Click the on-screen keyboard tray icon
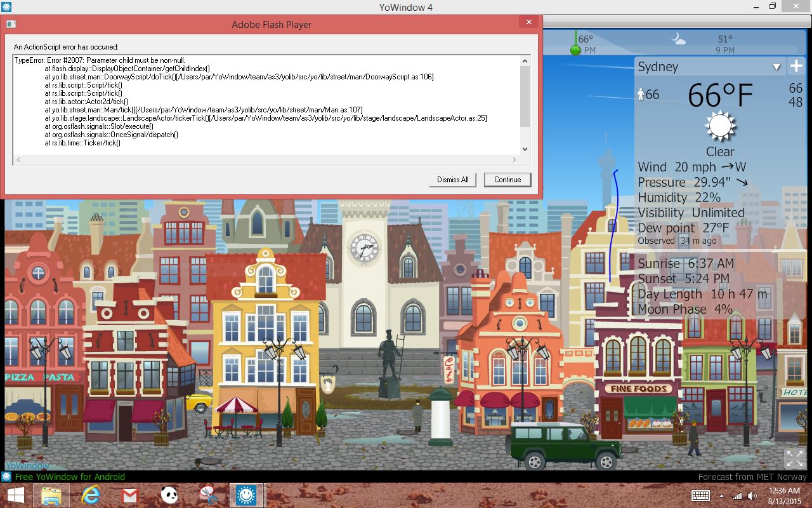 [x=700, y=495]
